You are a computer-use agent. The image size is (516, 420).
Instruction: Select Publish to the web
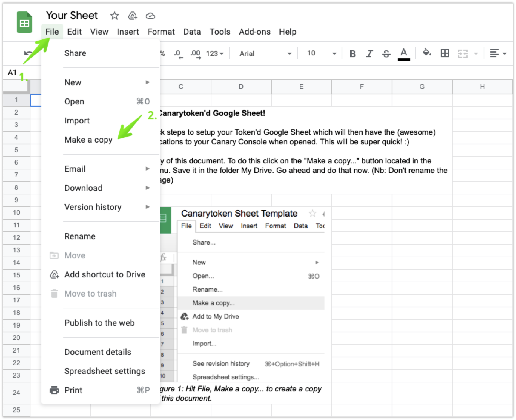101,323
